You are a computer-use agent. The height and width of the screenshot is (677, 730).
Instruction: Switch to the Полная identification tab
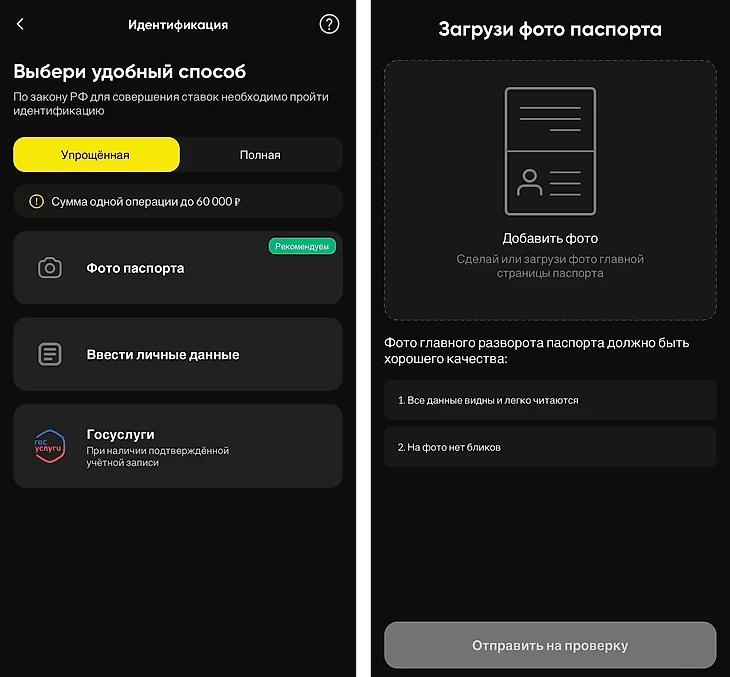pos(260,155)
